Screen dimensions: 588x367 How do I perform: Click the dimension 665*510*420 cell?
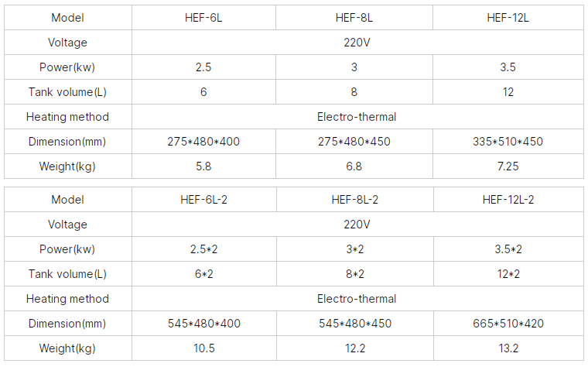click(508, 324)
